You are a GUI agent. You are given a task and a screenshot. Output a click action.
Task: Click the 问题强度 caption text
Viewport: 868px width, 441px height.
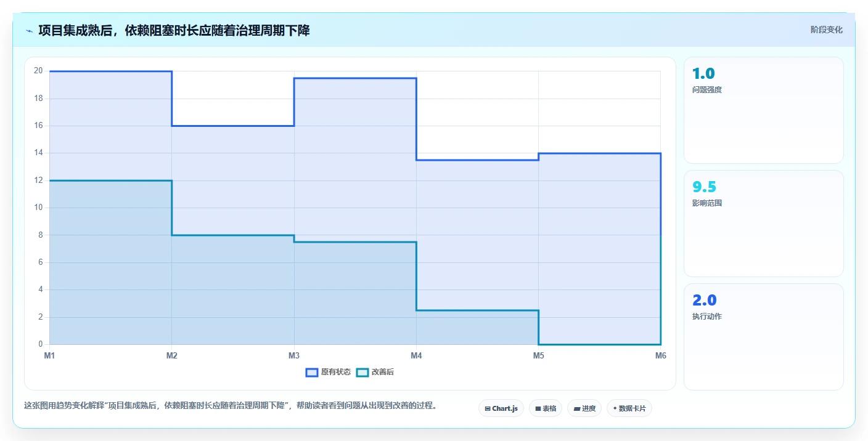pyautogui.click(x=707, y=90)
